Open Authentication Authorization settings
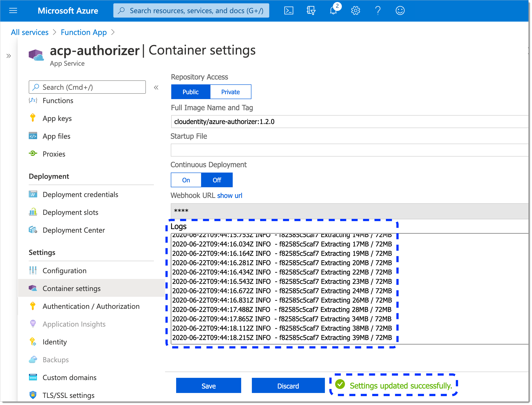 [92, 306]
